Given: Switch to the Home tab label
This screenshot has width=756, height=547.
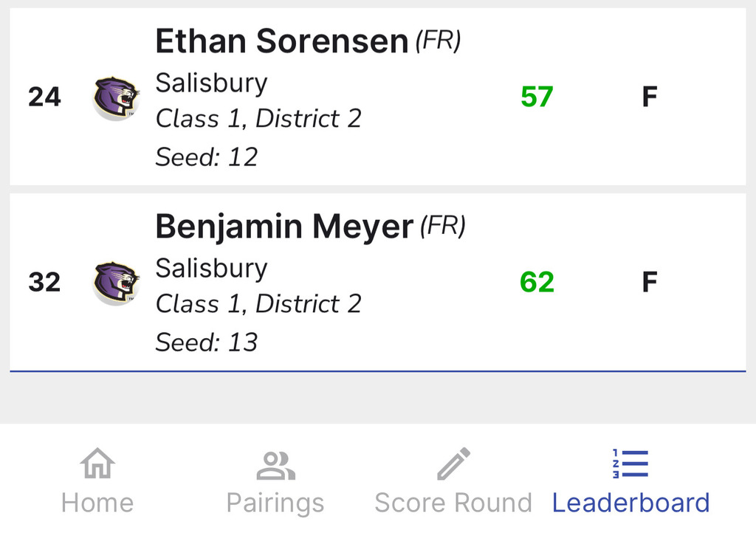Looking at the screenshot, I should pyautogui.click(x=97, y=503).
